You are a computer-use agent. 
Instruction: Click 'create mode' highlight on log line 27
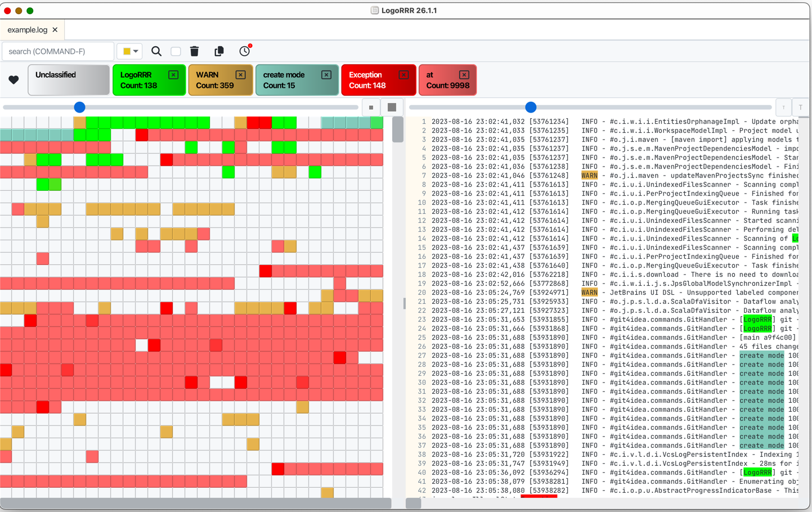pyautogui.click(x=762, y=356)
